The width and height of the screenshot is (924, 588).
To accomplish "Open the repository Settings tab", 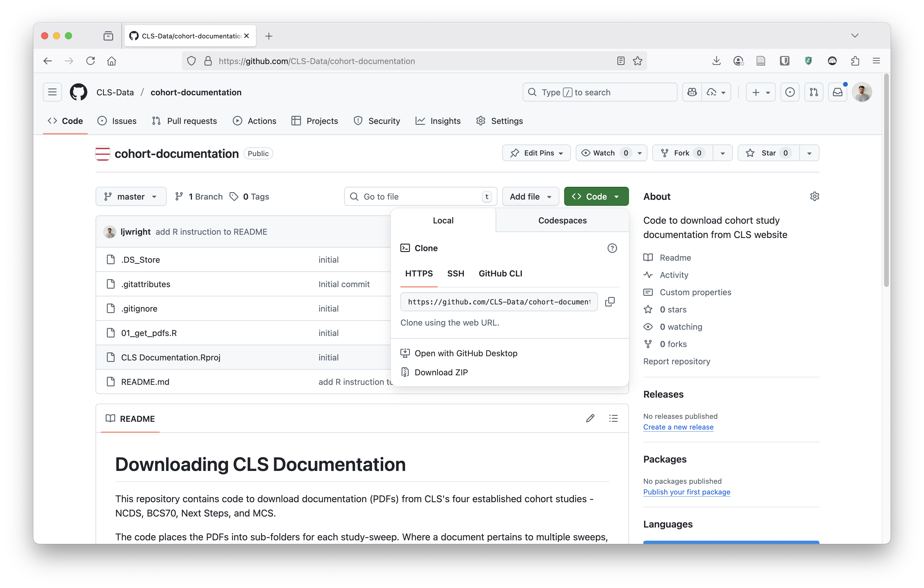I will [x=499, y=121].
